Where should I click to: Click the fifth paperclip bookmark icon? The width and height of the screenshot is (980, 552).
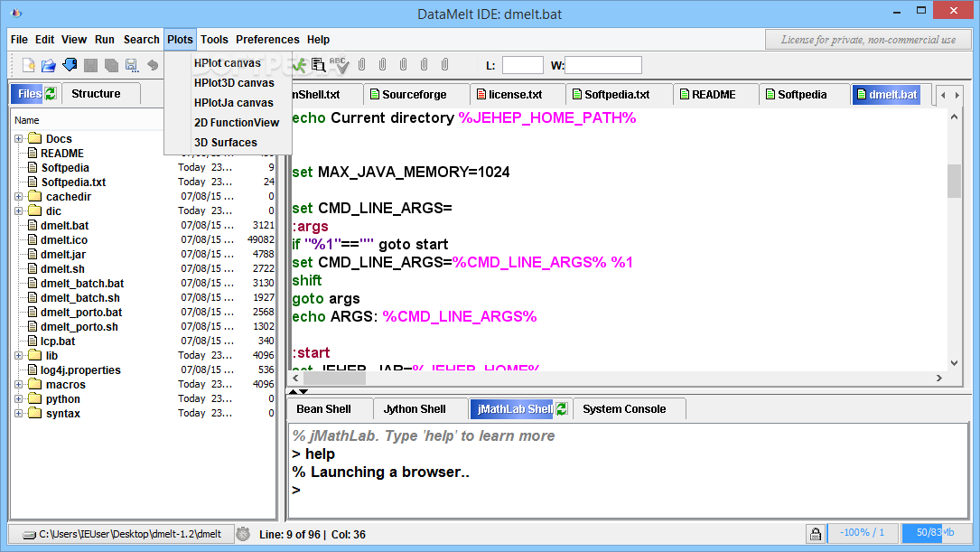(444, 64)
